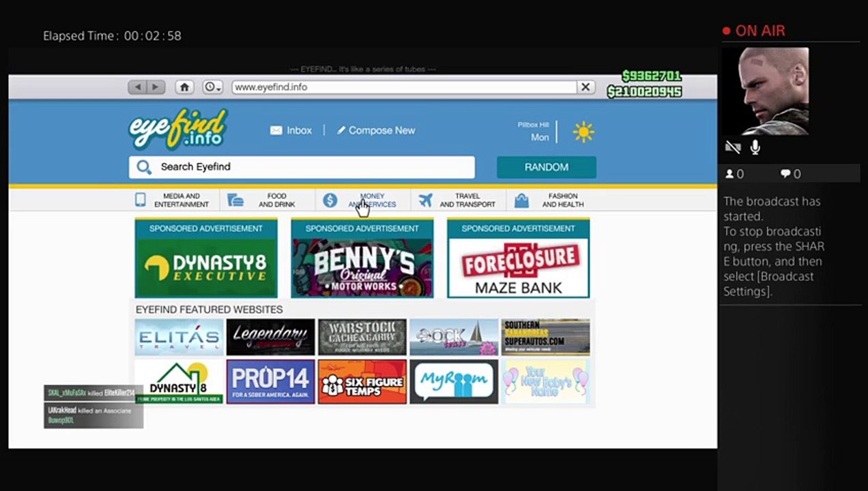Click the Food and Drink icon
This screenshot has width=868, height=491.
pos(235,200)
